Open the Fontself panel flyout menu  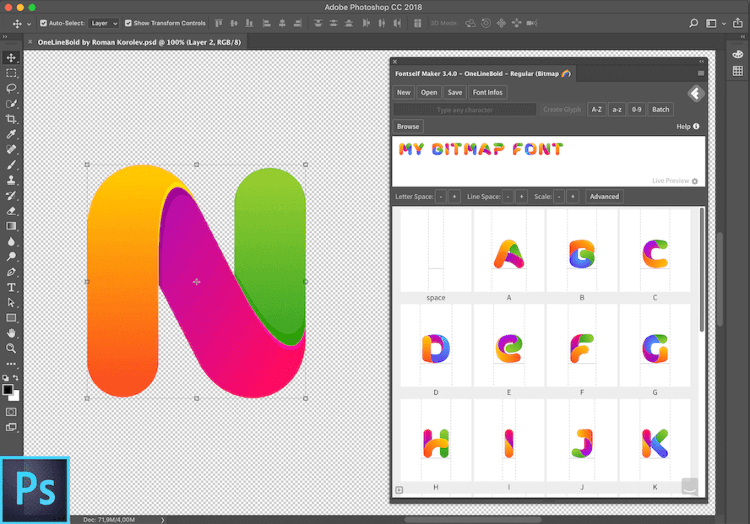click(701, 73)
